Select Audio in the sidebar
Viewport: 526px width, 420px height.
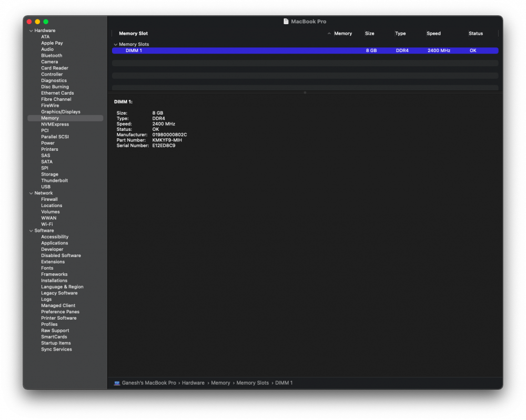click(47, 49)
